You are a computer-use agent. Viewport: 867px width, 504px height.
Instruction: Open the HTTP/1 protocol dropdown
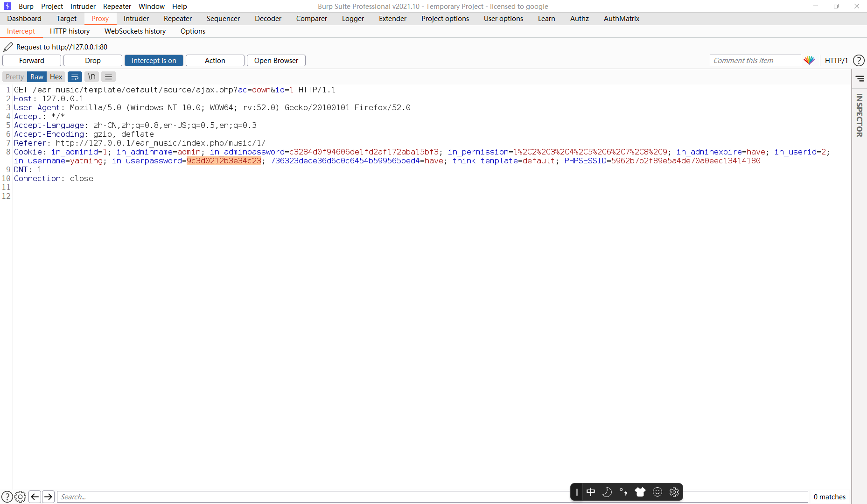tap(836, 60)
